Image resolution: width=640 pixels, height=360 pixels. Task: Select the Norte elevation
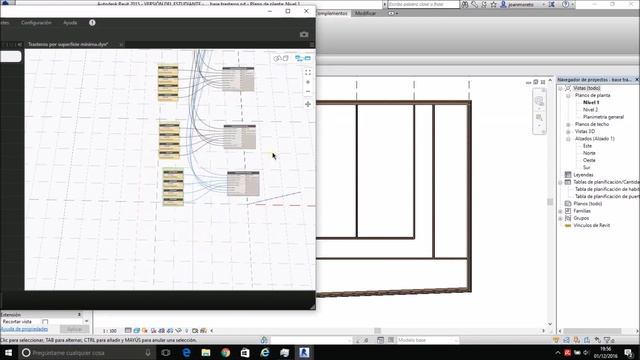pyautogui.click(x=589, y=153)
